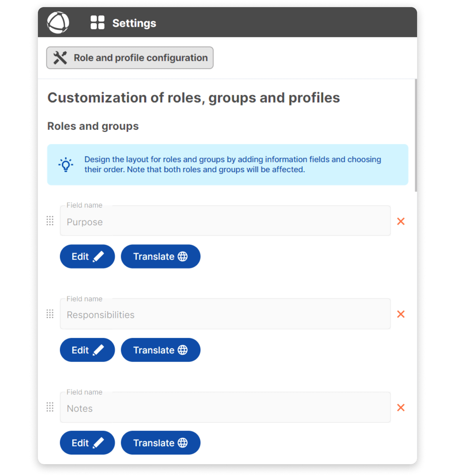Click drag handle for Purpose field
Viewport: 455px width, 476px height.
[x=50, y=221]
